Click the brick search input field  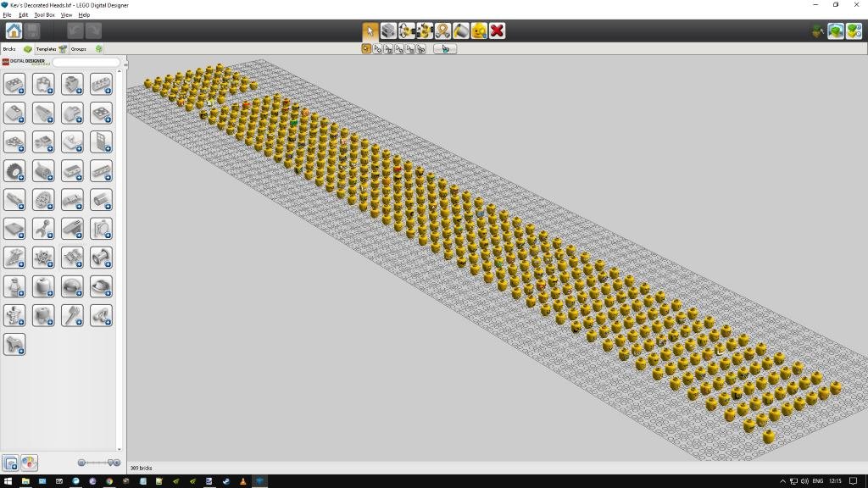point(86,63)
